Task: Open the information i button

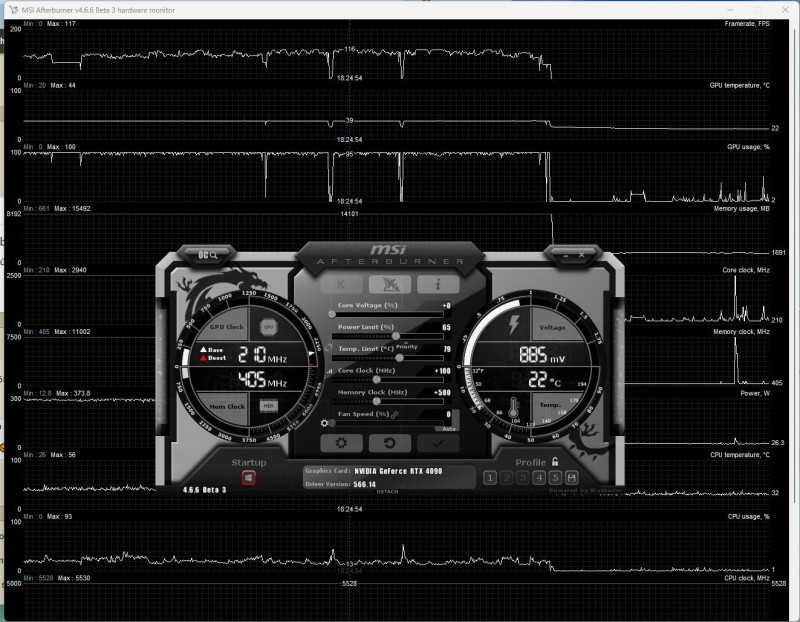Action: pyautogui.click(x=438, y=284)
